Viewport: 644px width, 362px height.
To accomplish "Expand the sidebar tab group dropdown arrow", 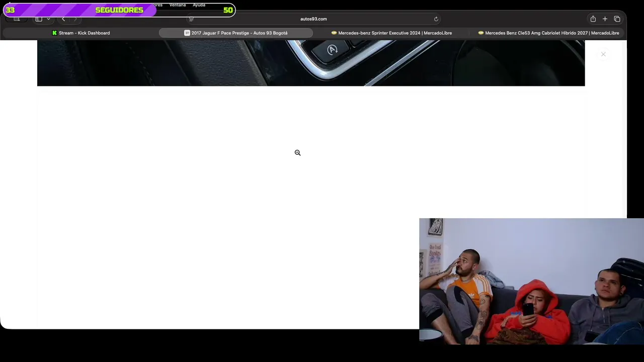I will pos(48,19).
